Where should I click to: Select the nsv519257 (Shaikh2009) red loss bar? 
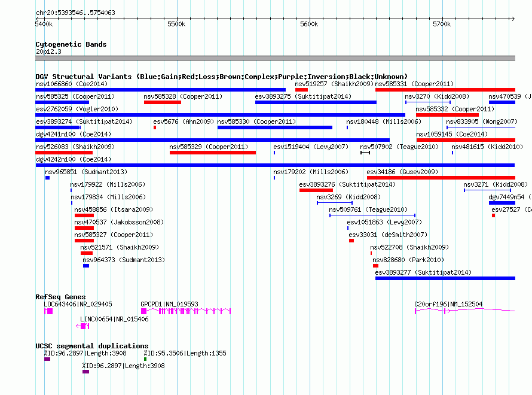tap(301, 90)
